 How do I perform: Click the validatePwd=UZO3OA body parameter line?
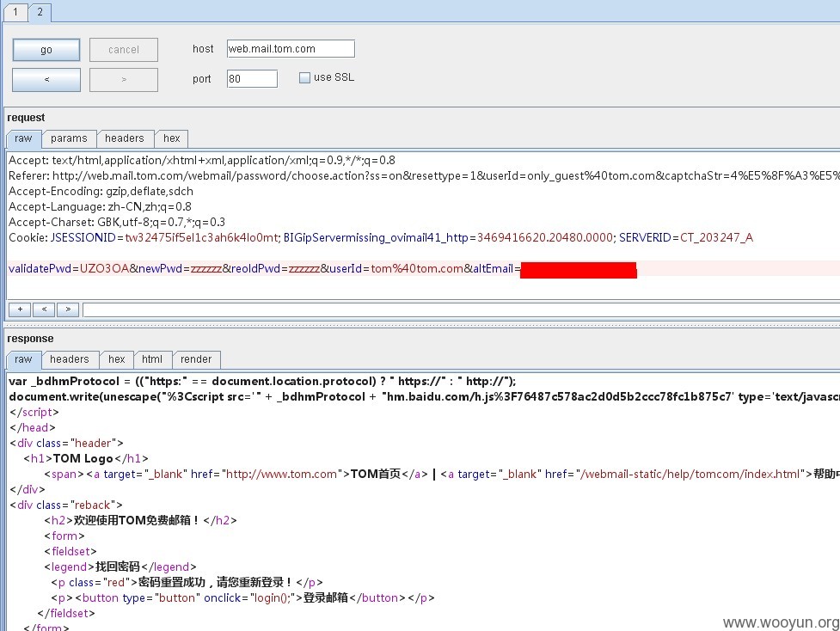point(322,269)
